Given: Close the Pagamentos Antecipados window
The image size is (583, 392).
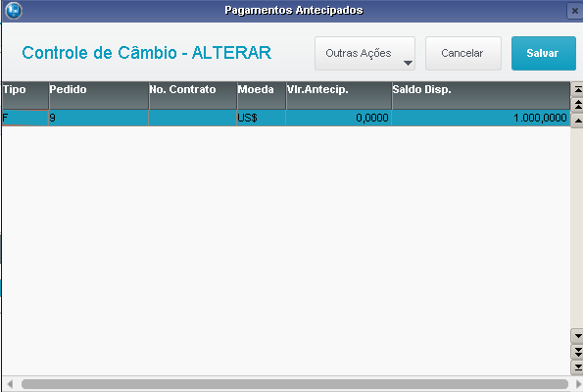Looking at the screenshot, I should (x=575, y=11).
